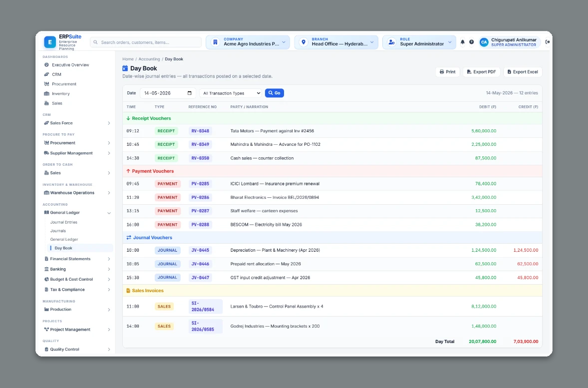Open the notifications bell icon

click(x=462, y=42)
